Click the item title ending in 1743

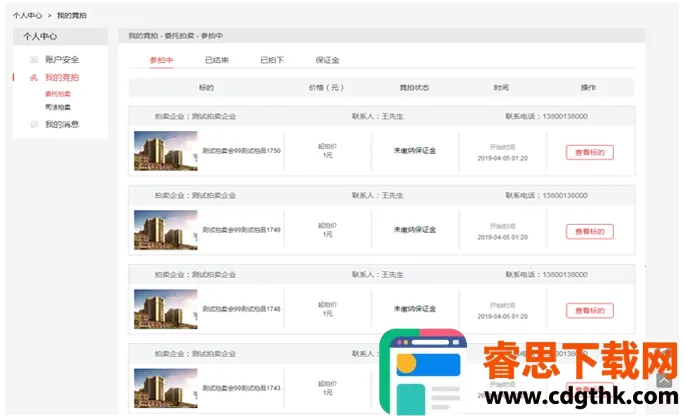point(241,388)
